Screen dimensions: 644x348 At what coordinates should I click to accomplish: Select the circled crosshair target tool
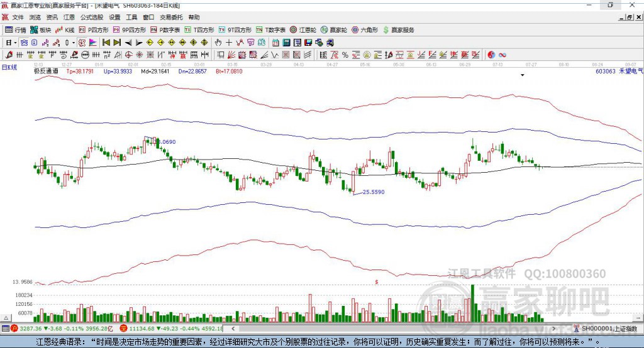(128, 55)
